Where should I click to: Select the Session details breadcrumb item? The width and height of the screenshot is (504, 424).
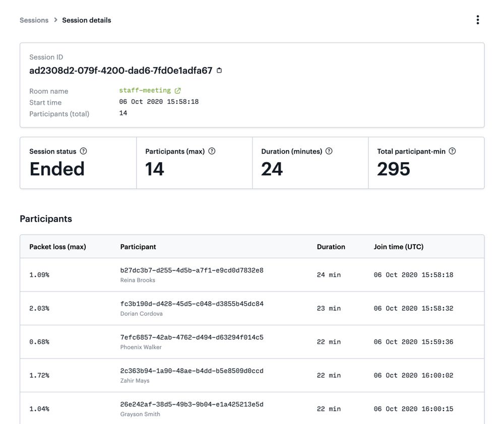coord(86,20)
